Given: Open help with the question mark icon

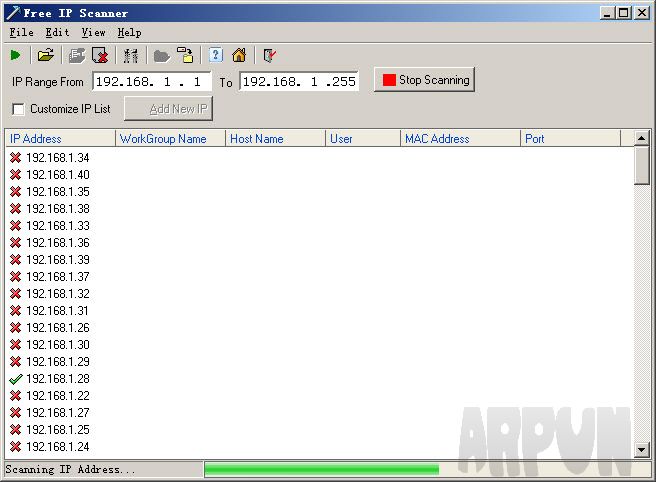Looking at the screenshot, I should 215,55.
